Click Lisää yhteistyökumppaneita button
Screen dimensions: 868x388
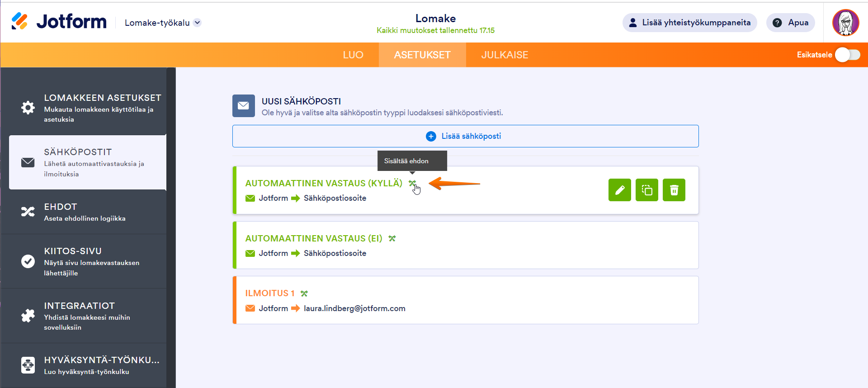pyautogui.click(x=689, y=23)
